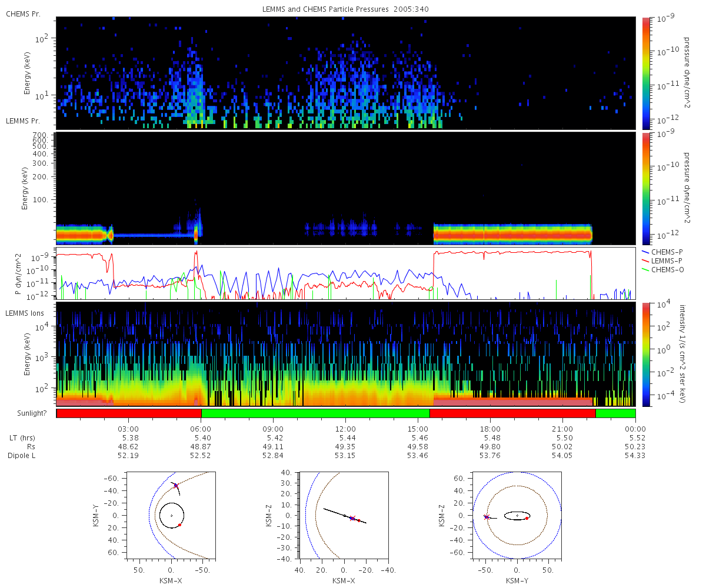Image resolution: width=706 pixels, height=588 pixels.
Task: Click the '00:00' time axis label
Action: pyautogui.click(x=635, y=429)
